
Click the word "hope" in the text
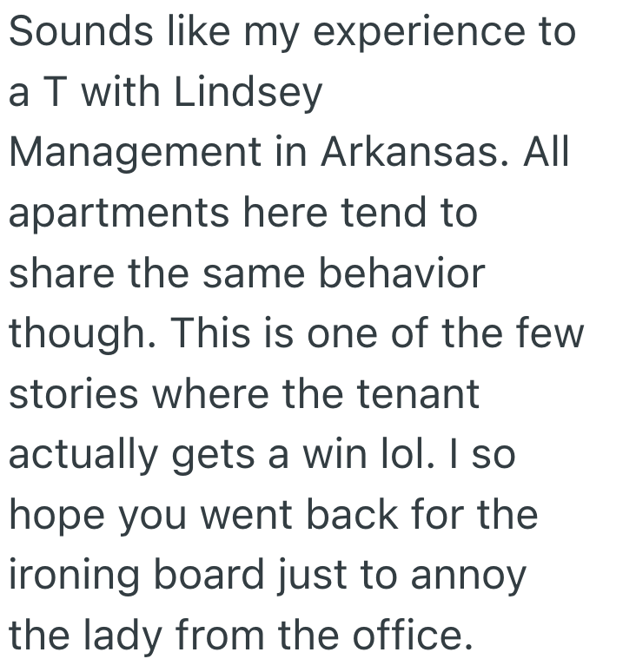point(54,515)
